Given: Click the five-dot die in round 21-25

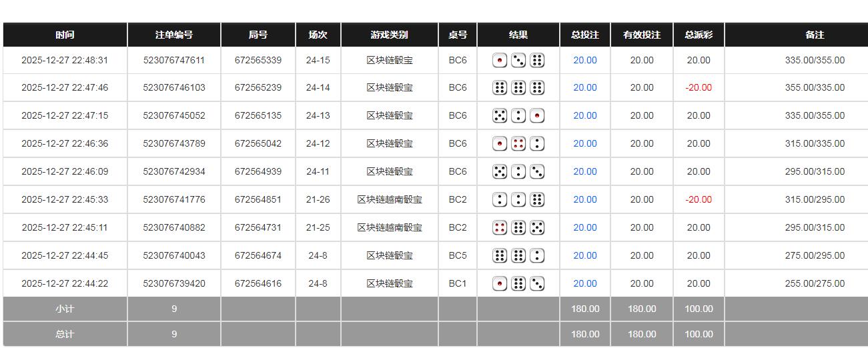Looking at the screenshot, I should pyautogui.click(x=537, y=228).
